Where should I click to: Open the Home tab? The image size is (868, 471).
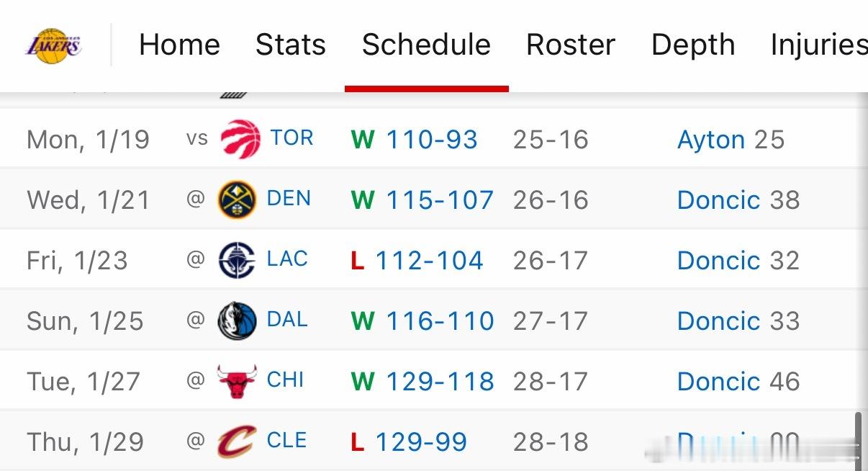179,45
